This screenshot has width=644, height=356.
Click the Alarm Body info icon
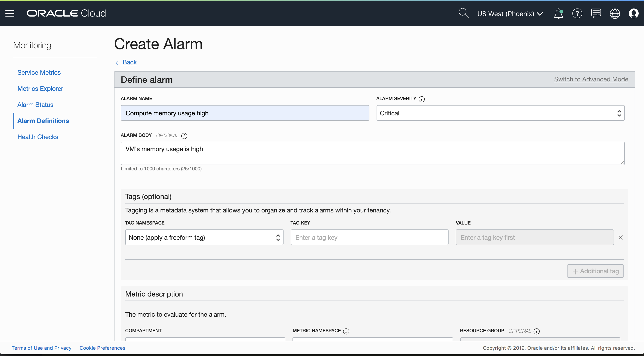pos(184,136)
